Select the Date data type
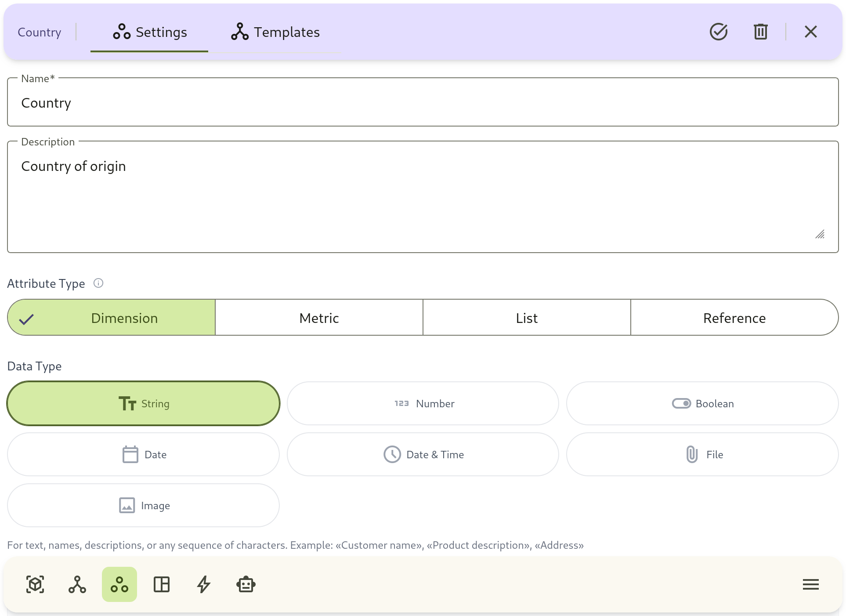 (143, 454)
